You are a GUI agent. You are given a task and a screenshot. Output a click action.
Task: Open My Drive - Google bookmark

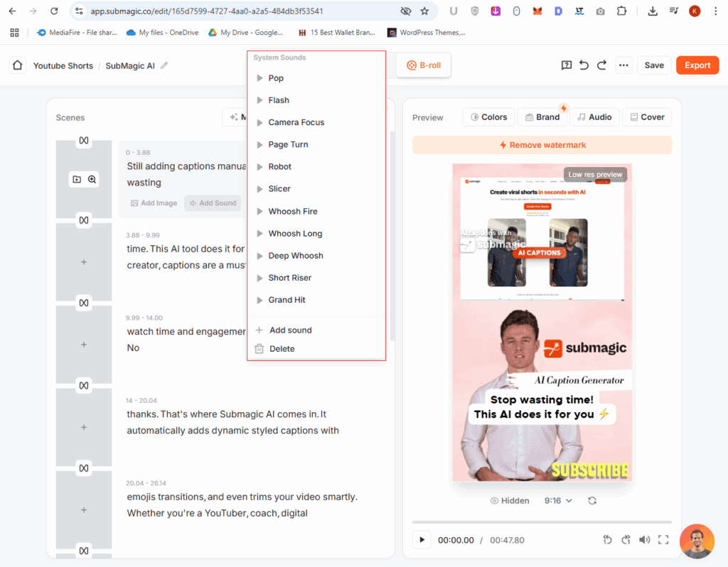pos(245,33)
